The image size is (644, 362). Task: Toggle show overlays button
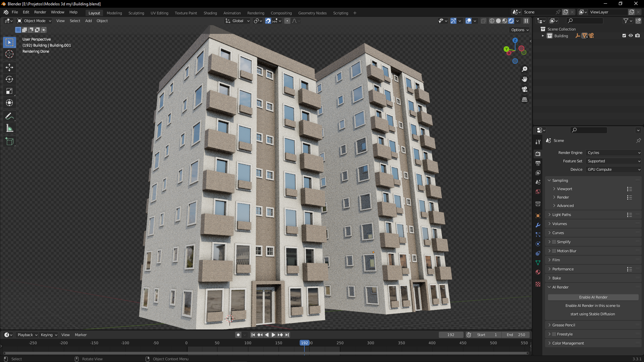pyautogui.click(x=469, y=21)
